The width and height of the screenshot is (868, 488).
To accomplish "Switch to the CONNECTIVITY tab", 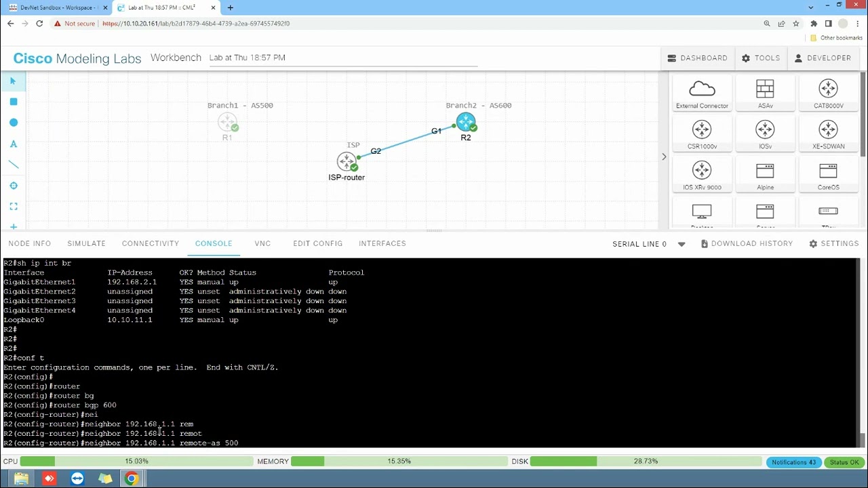I will [151, 243].
